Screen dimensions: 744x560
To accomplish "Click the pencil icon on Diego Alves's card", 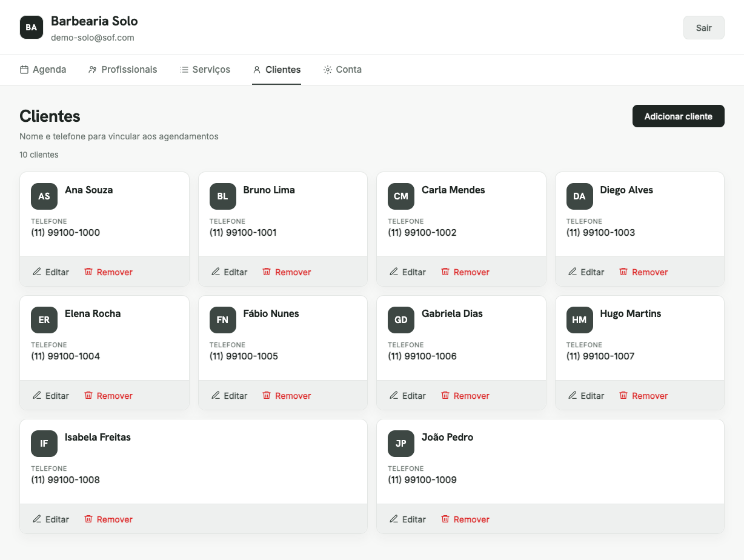I will [573, 272].
